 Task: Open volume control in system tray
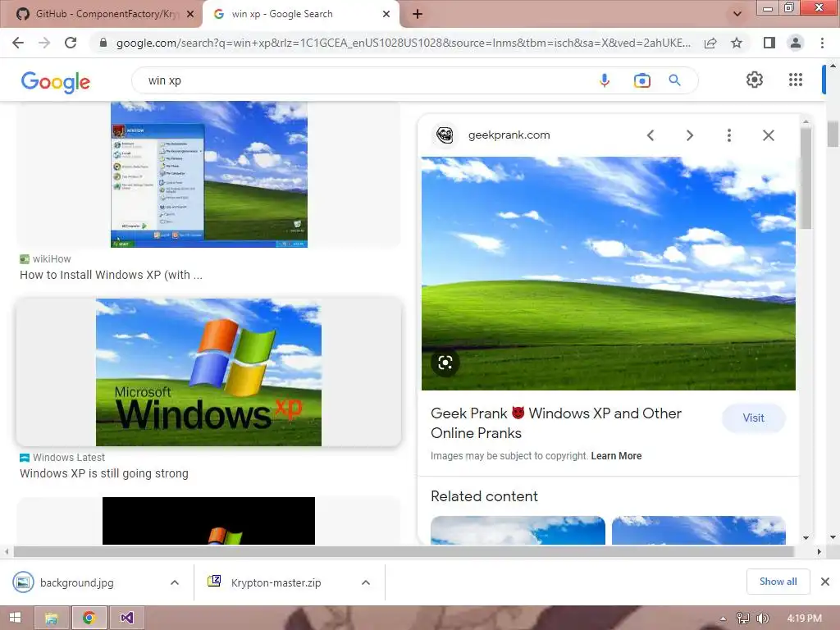[x=762, y=619]
